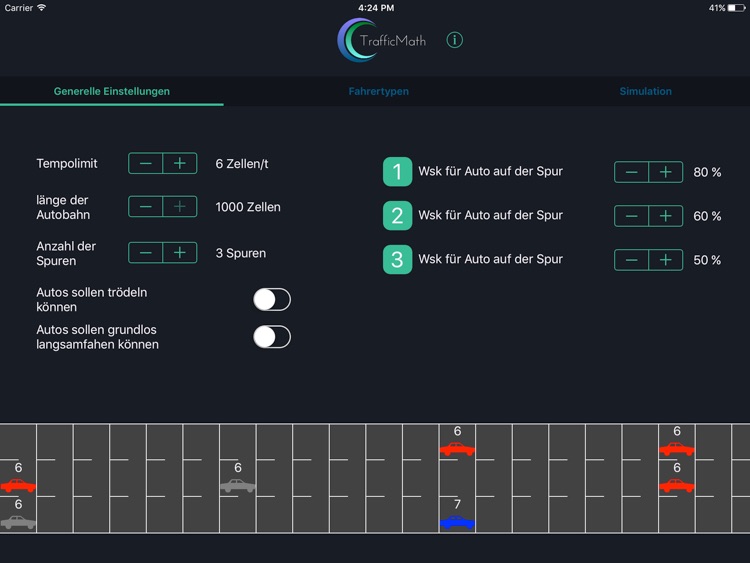The image size is (750, 563).
Task: Open the Simulation tab
Action: (645, 91)
